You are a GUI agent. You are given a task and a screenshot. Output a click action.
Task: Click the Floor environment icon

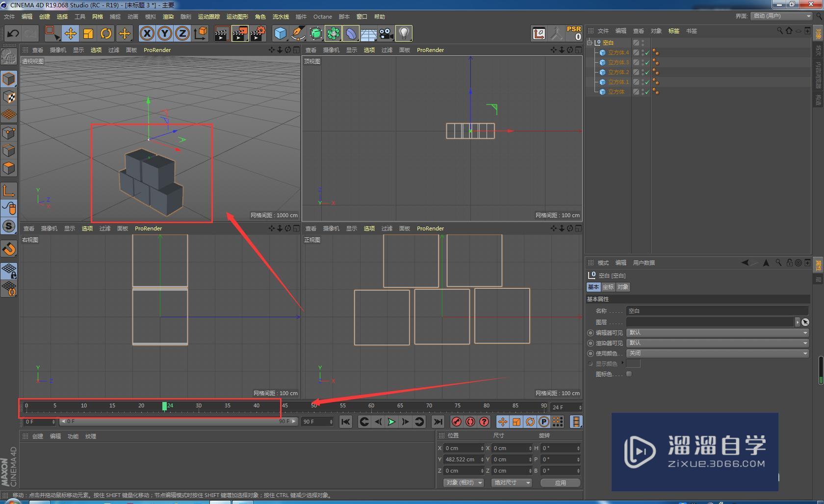point(369,33)
